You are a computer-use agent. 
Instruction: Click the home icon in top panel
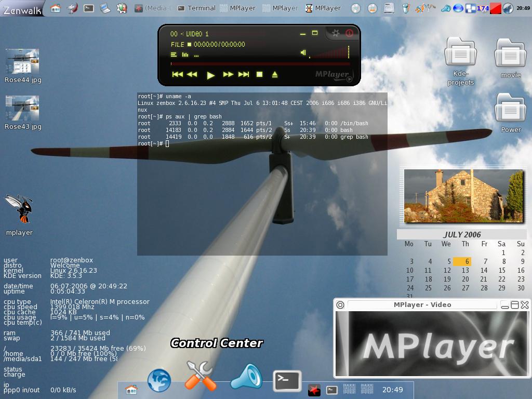pos(56,8)
